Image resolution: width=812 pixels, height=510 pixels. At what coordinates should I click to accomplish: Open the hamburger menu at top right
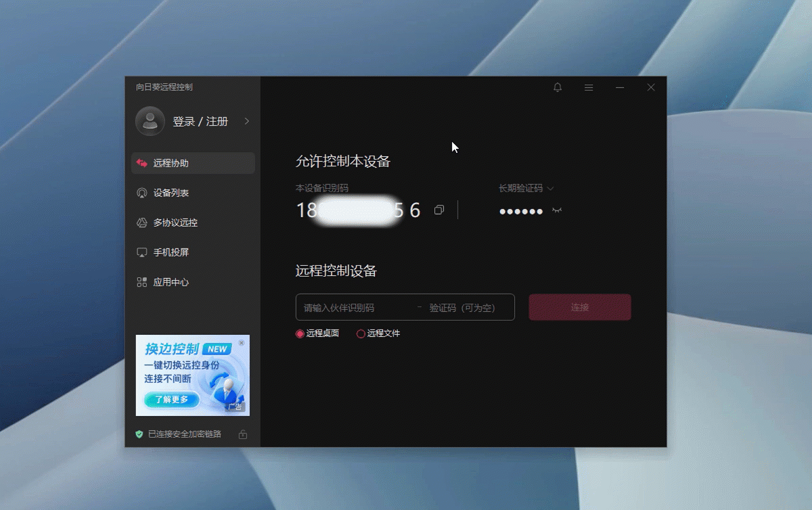tap(589, 87)
